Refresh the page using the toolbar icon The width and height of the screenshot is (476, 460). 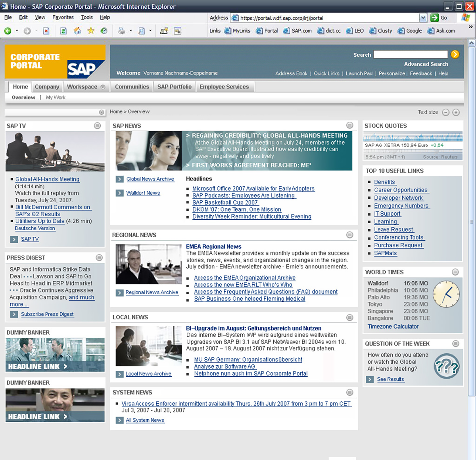point(63,31)
